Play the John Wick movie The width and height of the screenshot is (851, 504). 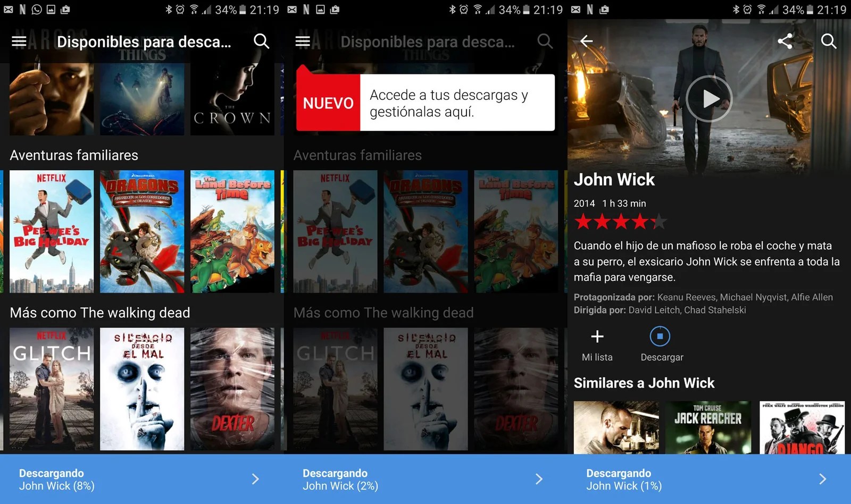[x=709, y=99]
